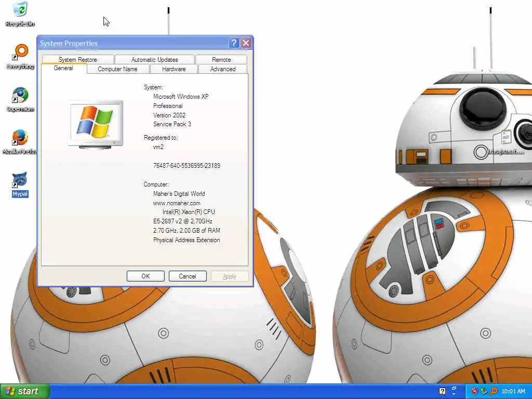532x399 pixels.
Task: Click the 'Intel(R) Xeon(R) CPU' text
Action: coord(189,212)
